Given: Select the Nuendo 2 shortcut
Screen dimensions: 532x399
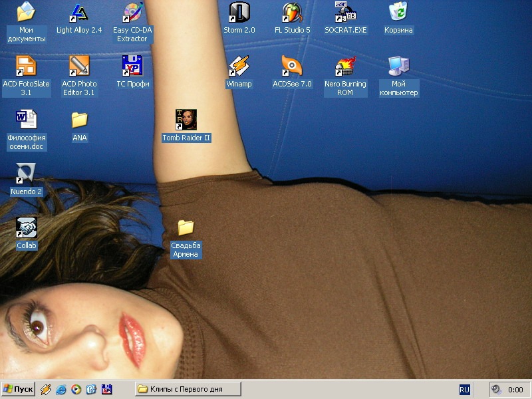Looking at the screenshot, I should point(26,174).
